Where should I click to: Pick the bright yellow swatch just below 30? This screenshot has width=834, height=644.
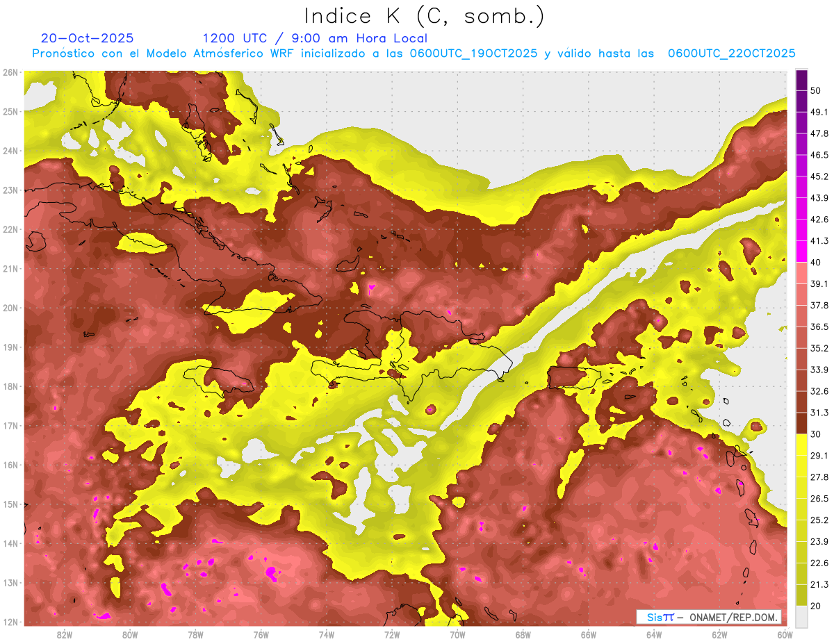[x=801, y=445]
